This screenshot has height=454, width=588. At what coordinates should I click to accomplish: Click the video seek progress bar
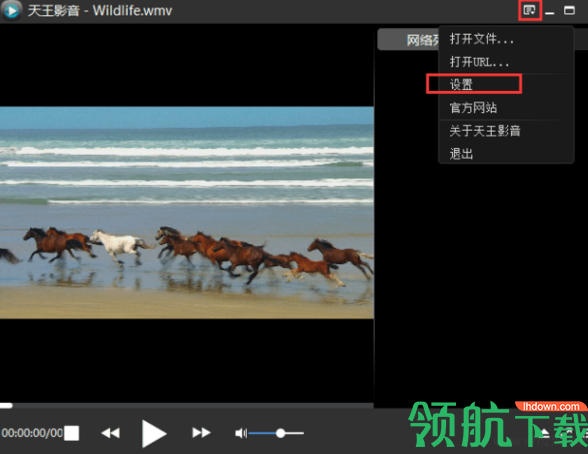[187, 405]
